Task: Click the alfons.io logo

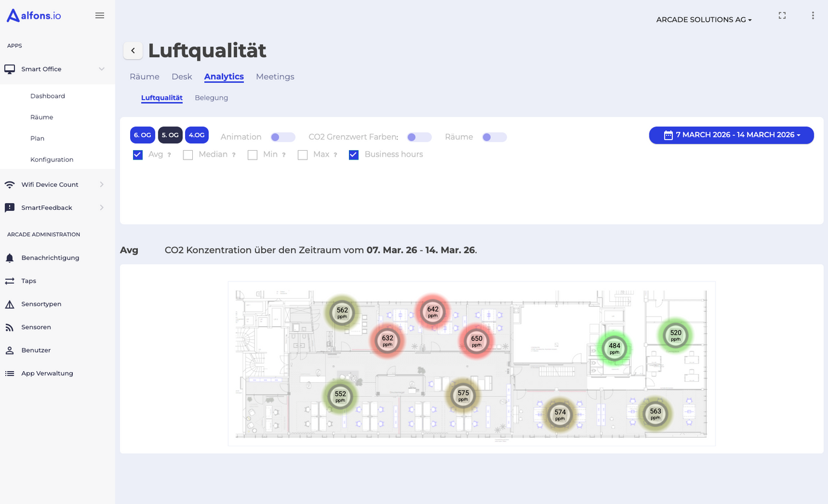Action: point(33,15)
